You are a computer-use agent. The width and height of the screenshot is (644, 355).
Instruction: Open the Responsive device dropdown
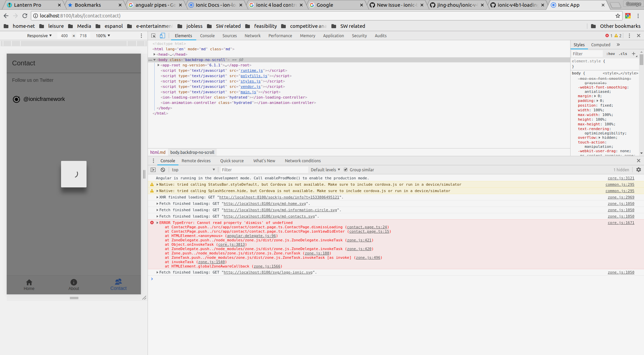point(39,36)
